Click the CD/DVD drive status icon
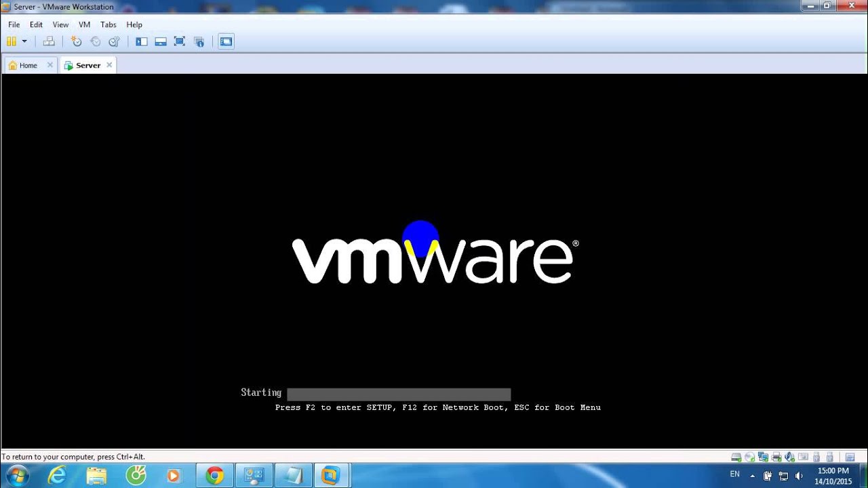This screenshot has height=488, width=868. pos(749,457)
